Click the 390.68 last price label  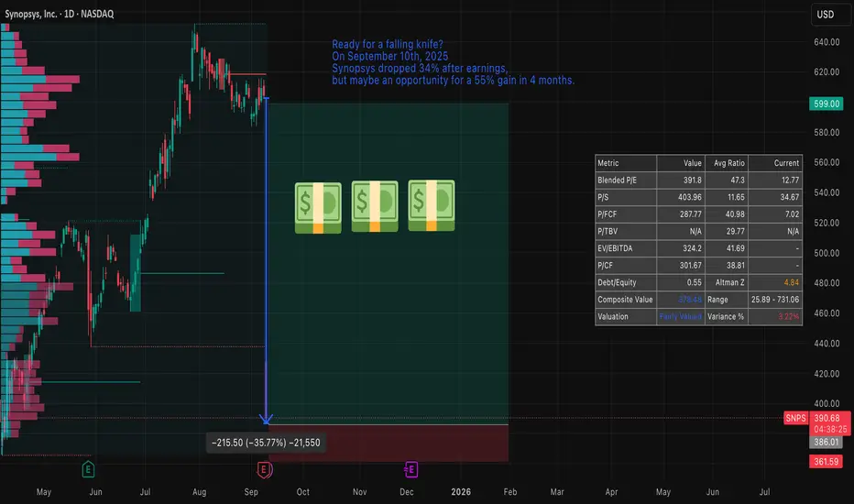(x=827, y=418)
